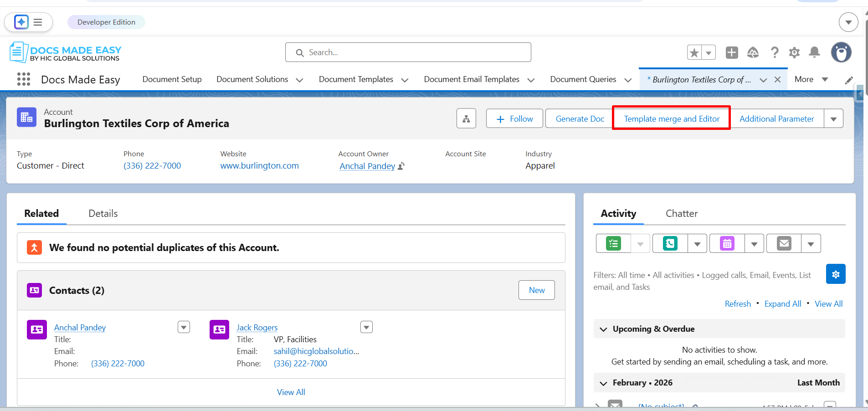Viewport: 868px width, 411px height.
Task: Click the Template merge and Editor button
Action: pyautogui.click(x=671, y=119)
